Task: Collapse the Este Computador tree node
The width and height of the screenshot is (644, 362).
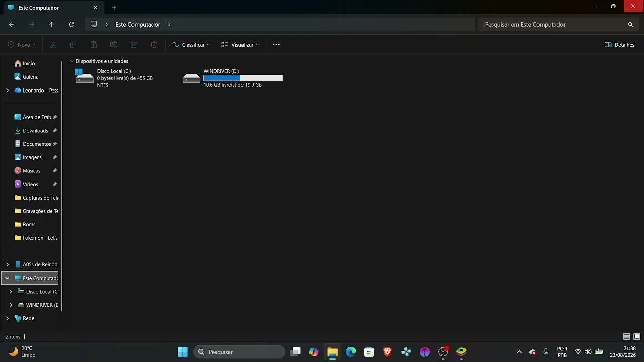Action: (7, 278)
